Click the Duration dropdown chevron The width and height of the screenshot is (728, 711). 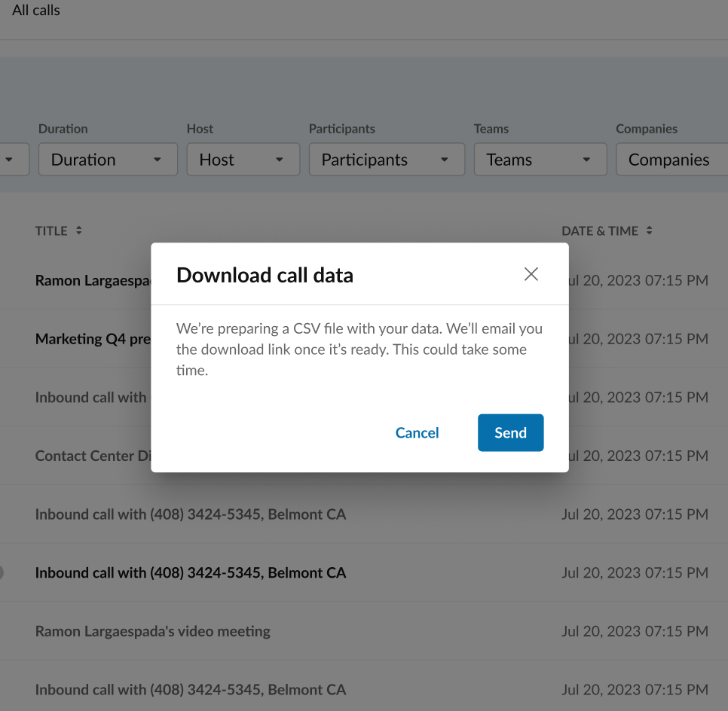[158, 160]
